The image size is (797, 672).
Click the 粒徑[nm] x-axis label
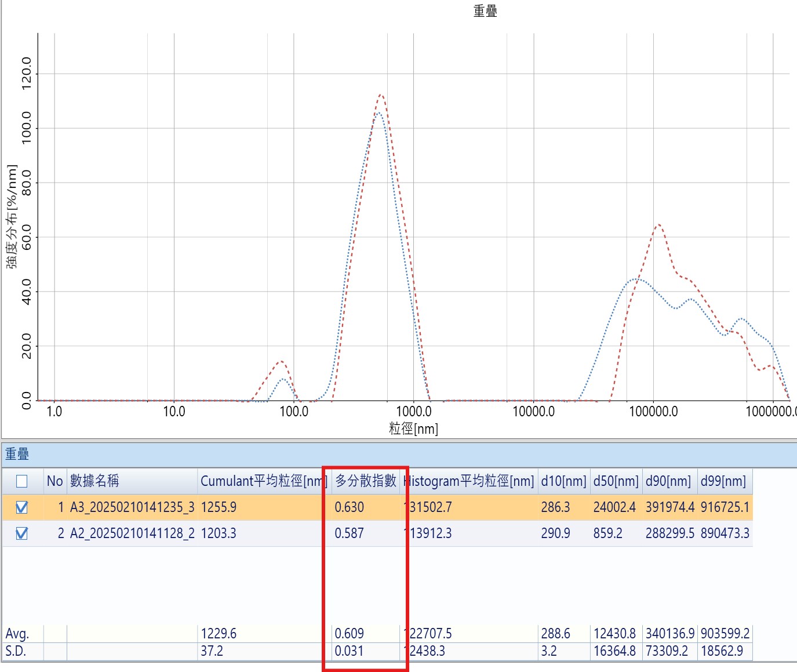point(413,429)
